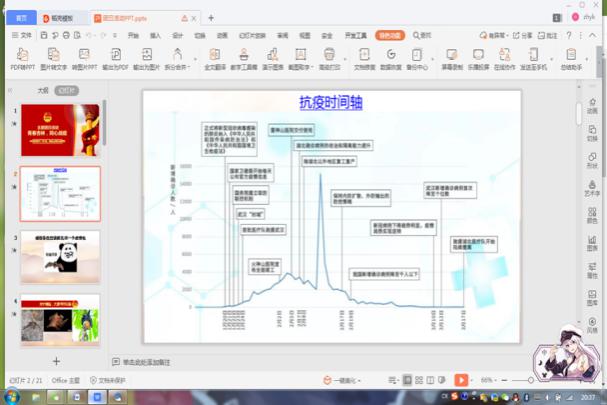The image size is (607, 405).
Task: Click the 抗疫时间轴 slide title link
Action: (331, 103)
